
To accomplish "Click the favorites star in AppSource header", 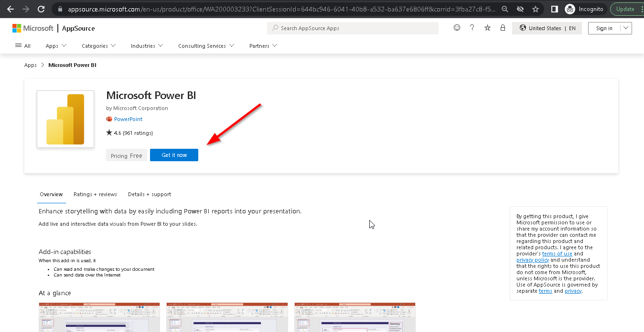I will coord(487,28).
